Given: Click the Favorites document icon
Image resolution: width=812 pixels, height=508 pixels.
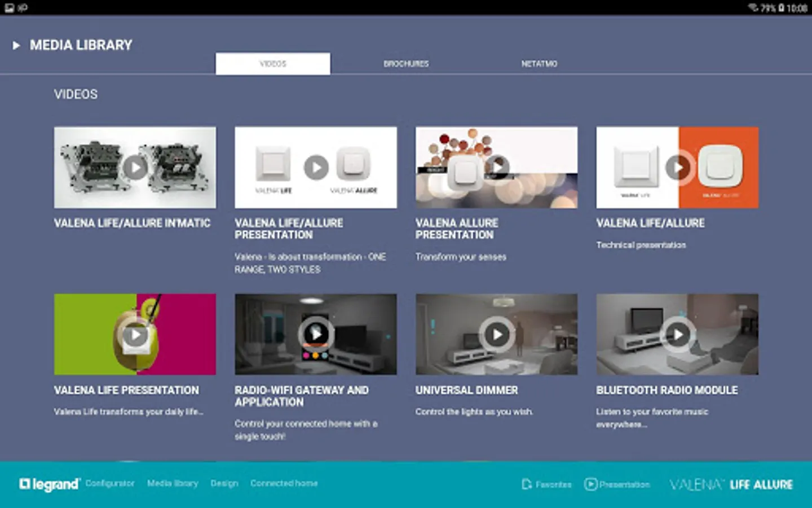Looking at the screenshot, I should pyautogui.click(x=527, y=484).
